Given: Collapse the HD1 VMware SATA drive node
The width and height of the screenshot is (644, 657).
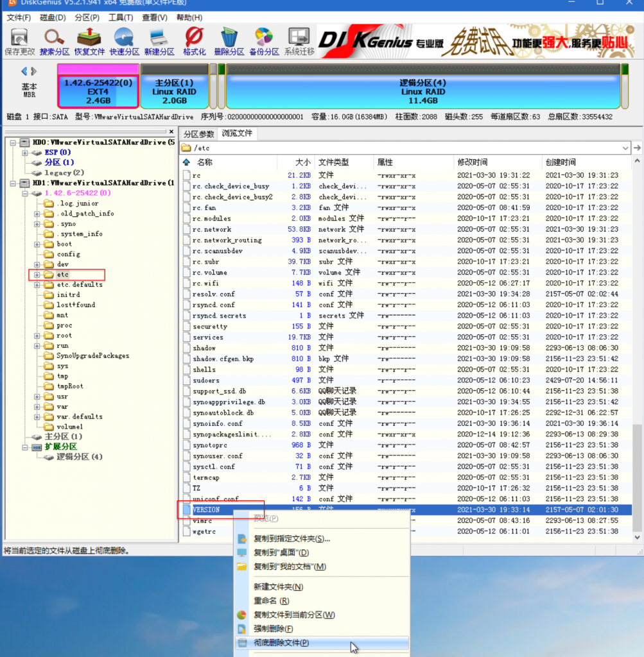Looking at the screenshot, I should pyautogui.click(x=13, y=183).
